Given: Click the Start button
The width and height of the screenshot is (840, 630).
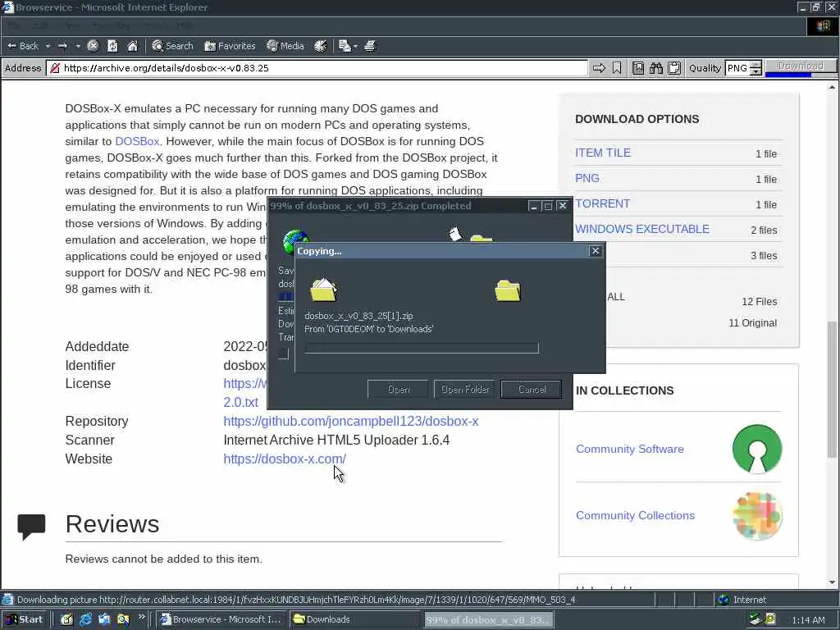Looking at the screenshot, I should [x=24, y=619].
